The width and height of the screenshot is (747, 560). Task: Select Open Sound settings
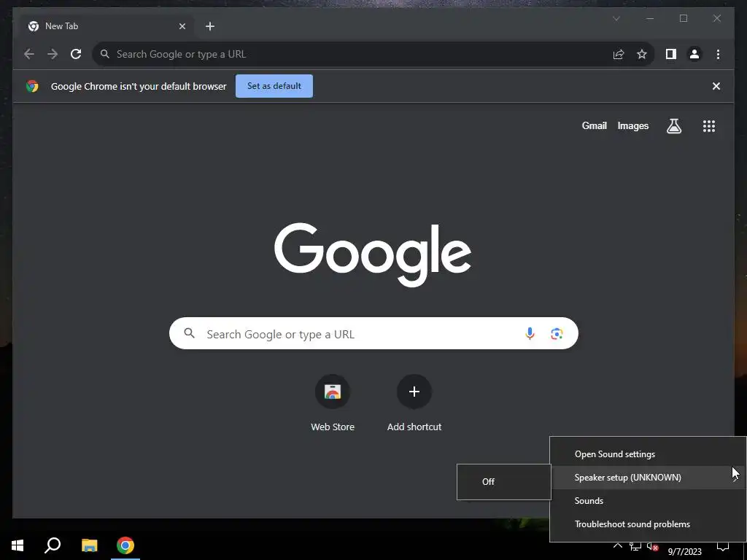click(x=648, y=454)
